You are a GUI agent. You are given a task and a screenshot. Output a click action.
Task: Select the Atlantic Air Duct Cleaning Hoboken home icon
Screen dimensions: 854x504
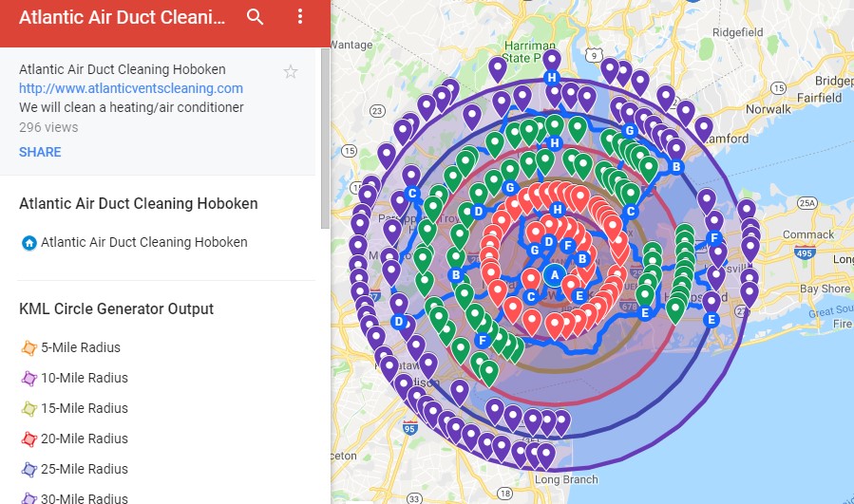coord(28,243)
